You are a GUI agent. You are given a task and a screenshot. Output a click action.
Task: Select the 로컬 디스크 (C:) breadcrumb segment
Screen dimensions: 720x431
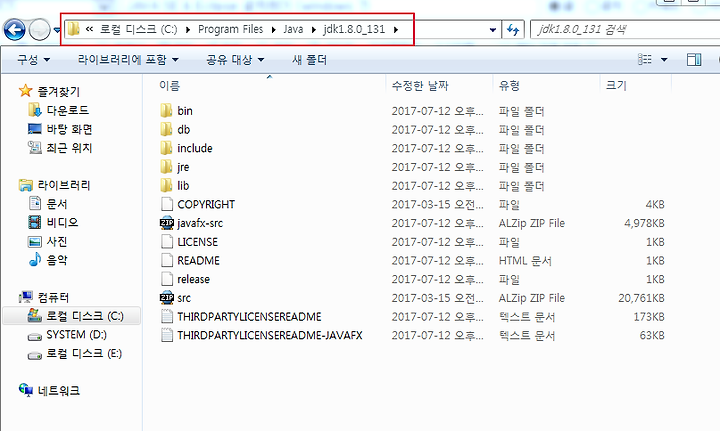click(x=138, y=29)
